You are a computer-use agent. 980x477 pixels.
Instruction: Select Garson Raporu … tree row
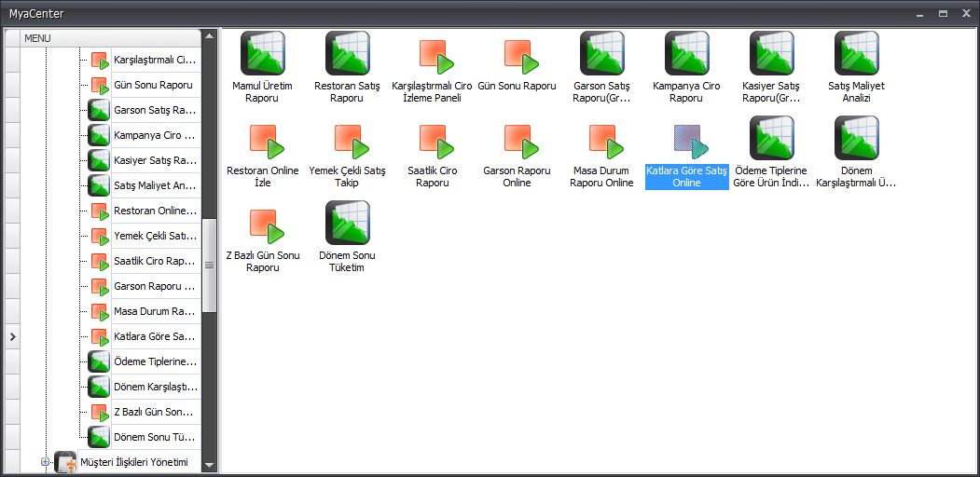coord(156,287)
